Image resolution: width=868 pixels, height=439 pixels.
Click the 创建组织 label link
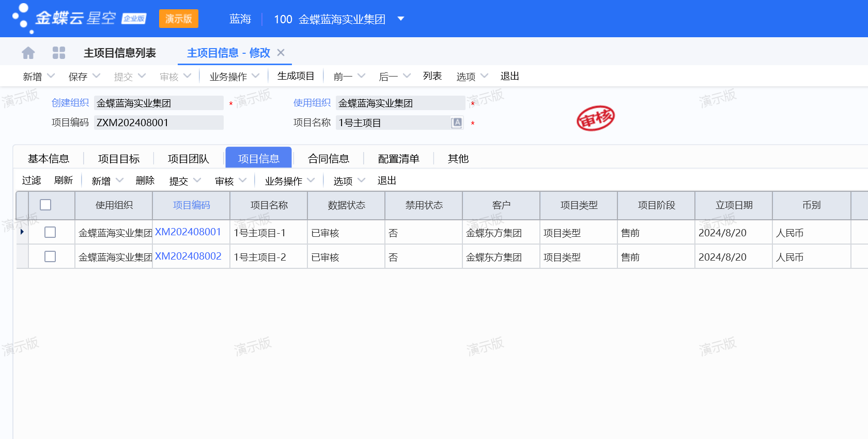(x=70, y=103)
